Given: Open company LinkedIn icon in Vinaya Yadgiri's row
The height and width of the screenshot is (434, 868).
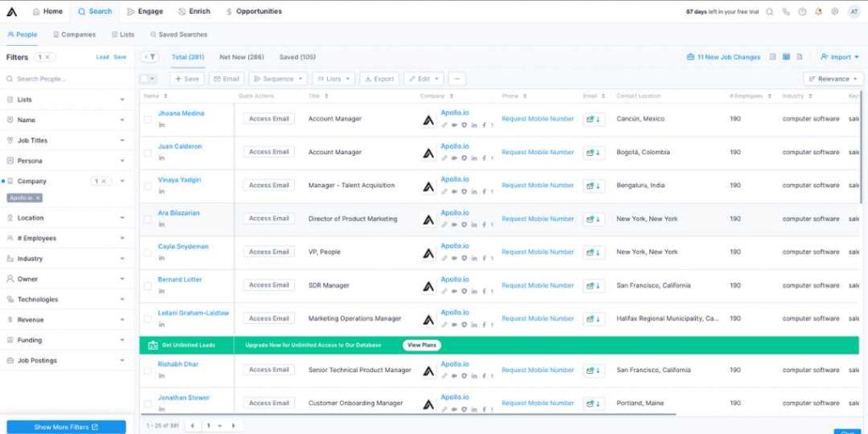Looking at the screenshot, I should click(474, 192).
